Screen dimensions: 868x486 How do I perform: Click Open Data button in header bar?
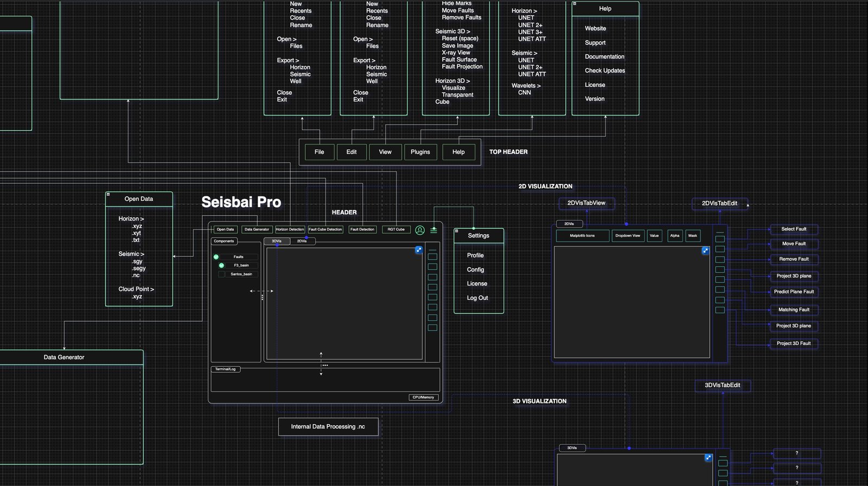click(x=225, y=229)
